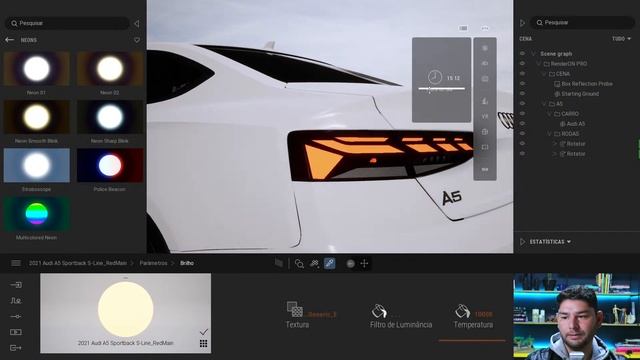Open the VR mode icon in the viewport menu
The image size is (640, 360).
485,116
